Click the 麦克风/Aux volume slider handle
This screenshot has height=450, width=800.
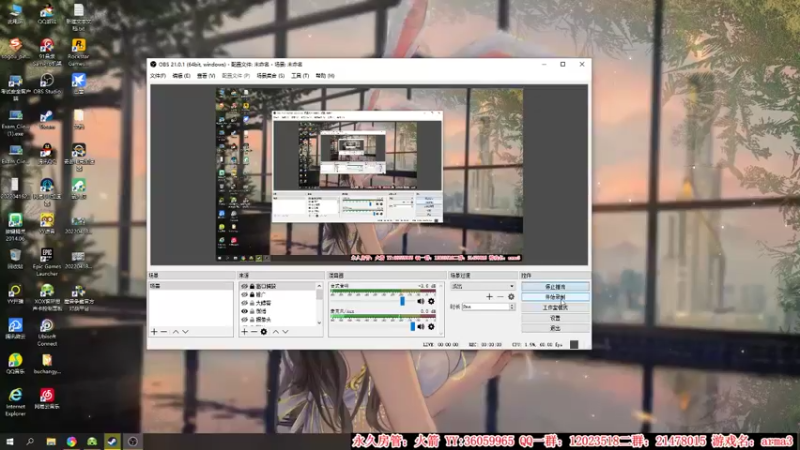pyautogui.click(x=412, y=327)
